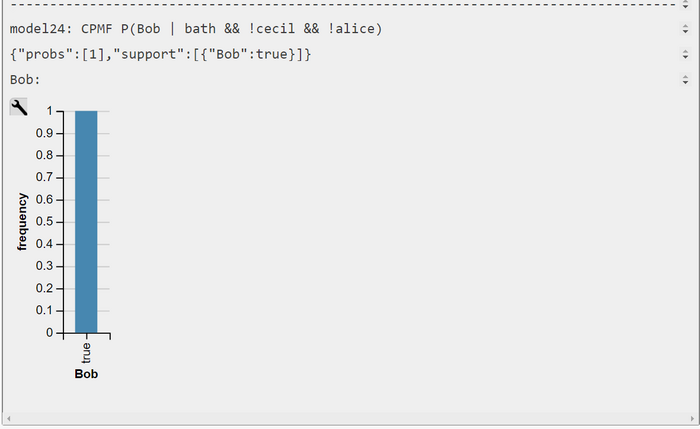Select the blue 'true' bar in chart
Viewport: 700px width, 429px height.
pyautogui.click(x=86, y=222)
